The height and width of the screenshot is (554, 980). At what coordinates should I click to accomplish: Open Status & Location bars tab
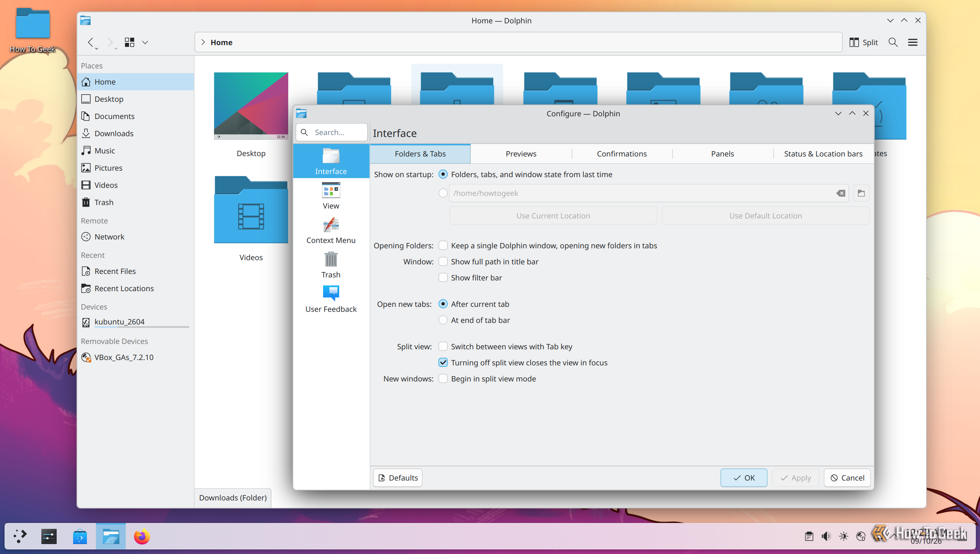(823, 153)
